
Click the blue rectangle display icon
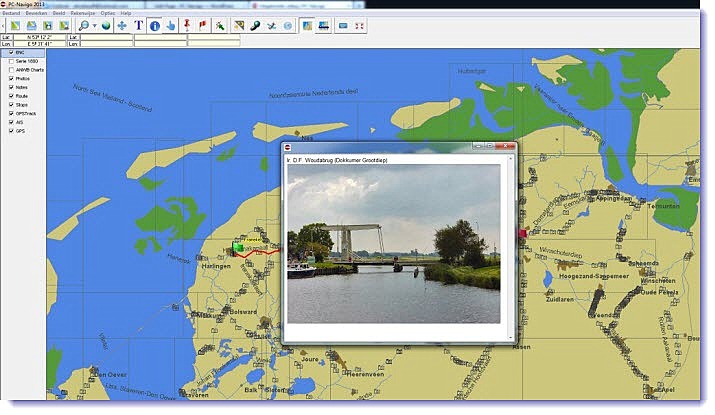pyautogui.click(x=343, y=26)
